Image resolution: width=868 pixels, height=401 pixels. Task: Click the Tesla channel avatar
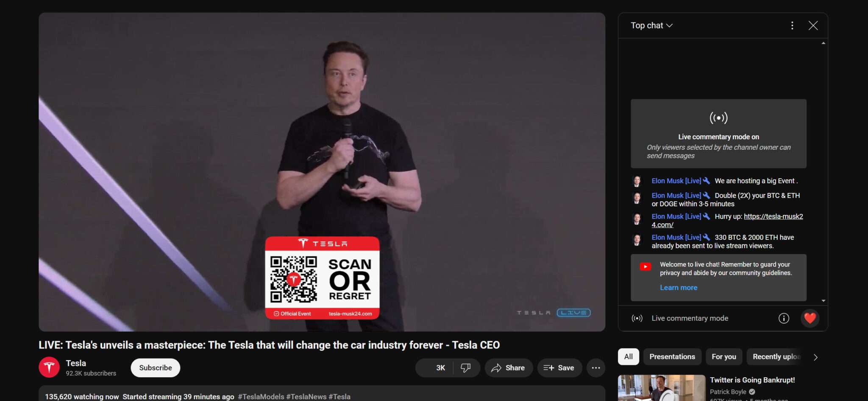[x=49, y=367]
